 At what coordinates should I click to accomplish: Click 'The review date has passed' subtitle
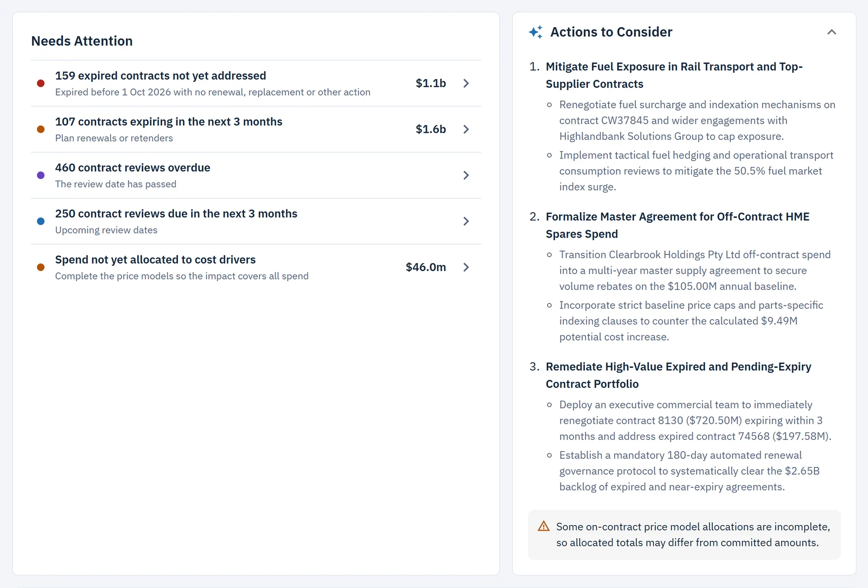coord(116,184)
